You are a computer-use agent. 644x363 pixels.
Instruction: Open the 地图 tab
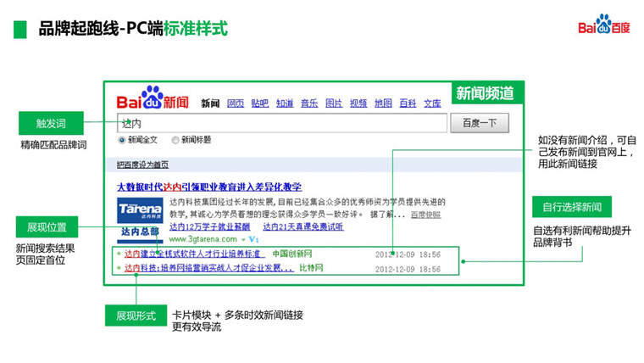click(383, 103)
